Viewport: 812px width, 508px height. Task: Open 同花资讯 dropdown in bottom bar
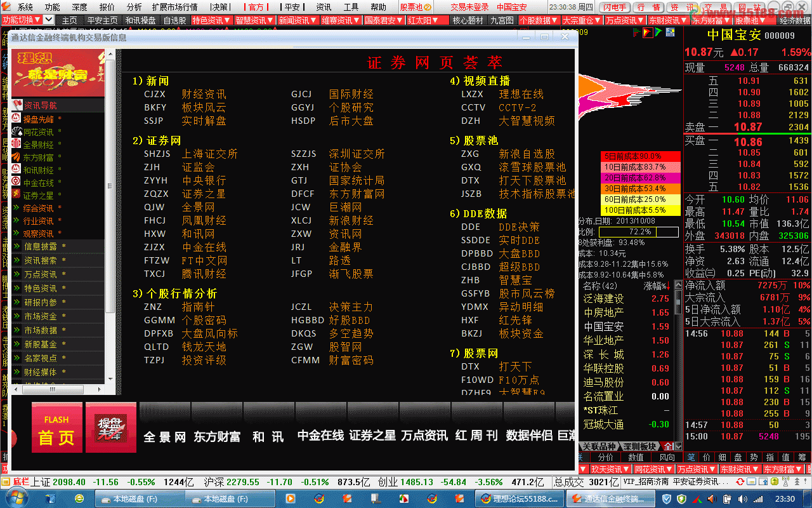tap(653, 469)
